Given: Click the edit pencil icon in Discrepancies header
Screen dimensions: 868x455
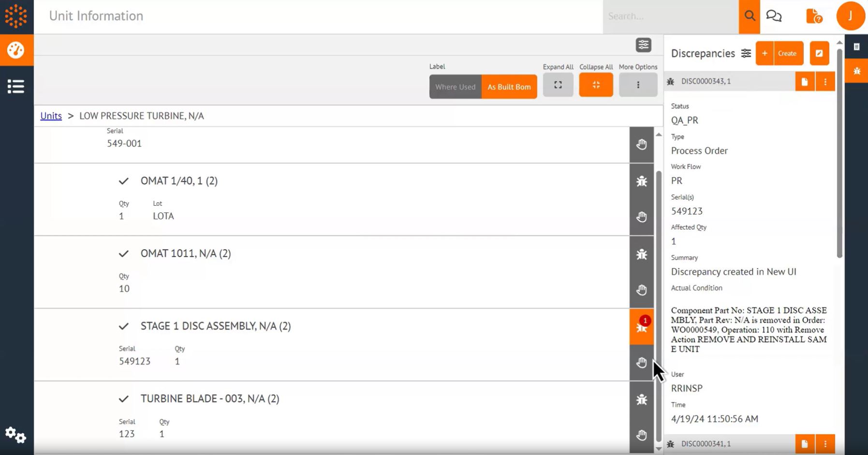Looking at the screenshot, I should tap(819, 53).
